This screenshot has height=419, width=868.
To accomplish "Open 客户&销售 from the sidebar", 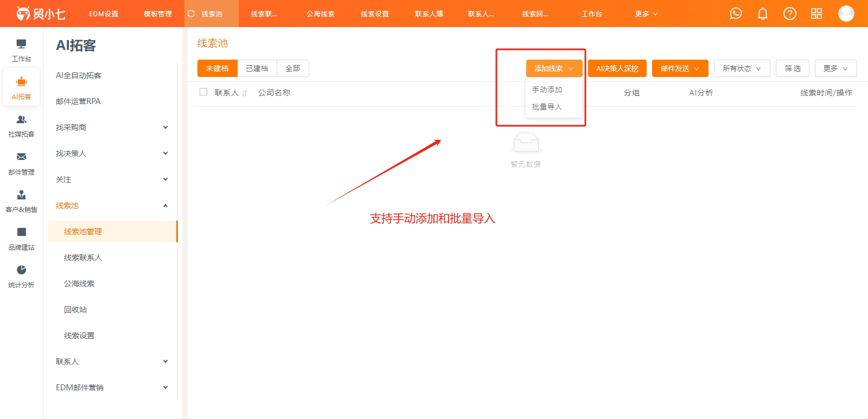I will (21, 201).
